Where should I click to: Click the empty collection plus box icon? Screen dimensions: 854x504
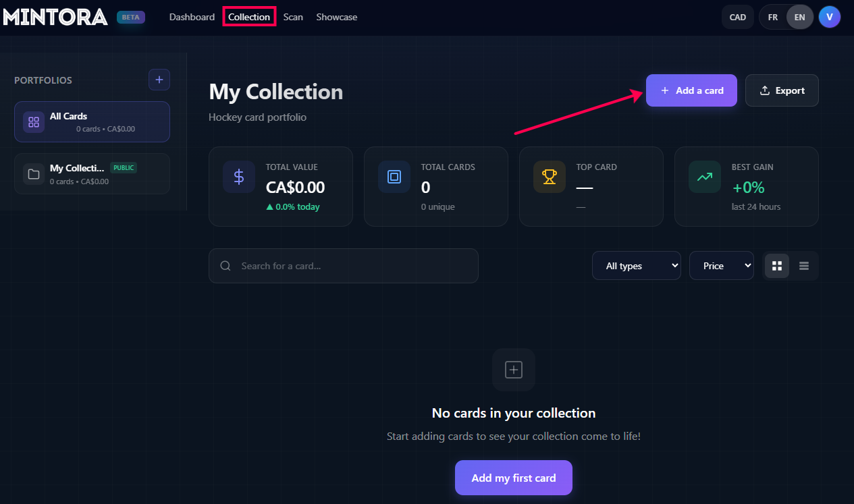[514, 370]
